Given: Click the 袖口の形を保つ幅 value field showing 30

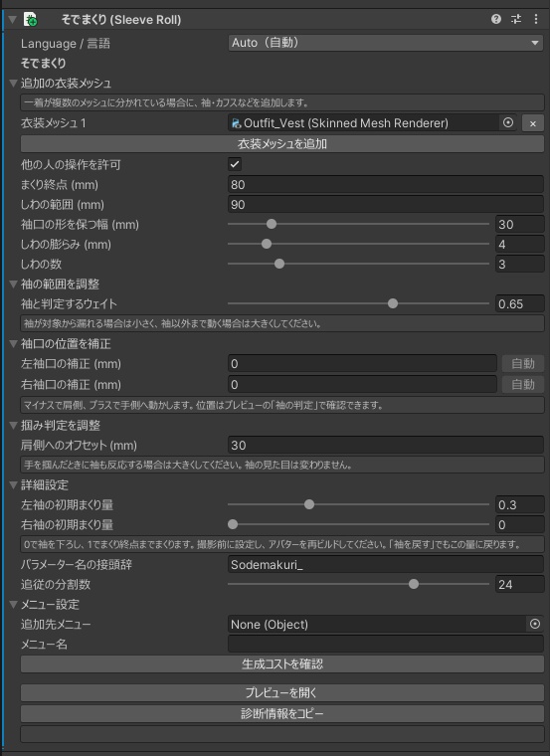Looking at the screenshot, I should (x=519, y=224).
